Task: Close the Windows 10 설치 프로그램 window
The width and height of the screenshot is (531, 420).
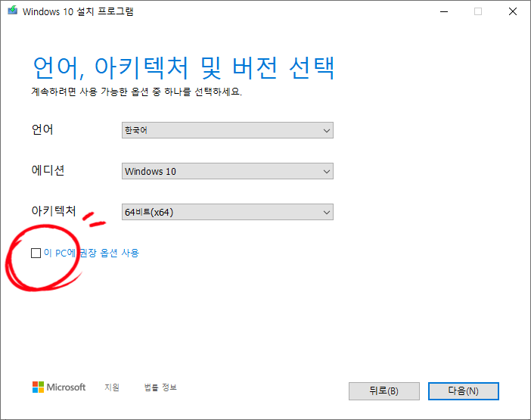Action: (513, 11)
